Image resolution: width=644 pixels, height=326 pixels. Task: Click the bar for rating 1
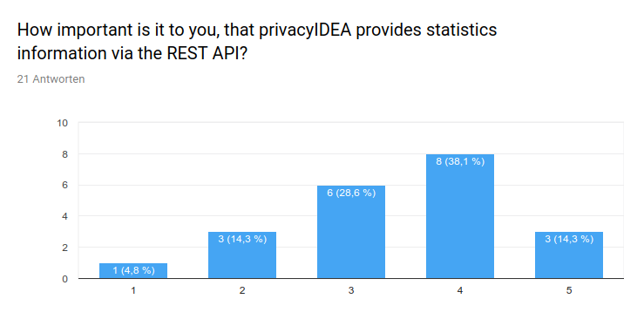(133, 270)
